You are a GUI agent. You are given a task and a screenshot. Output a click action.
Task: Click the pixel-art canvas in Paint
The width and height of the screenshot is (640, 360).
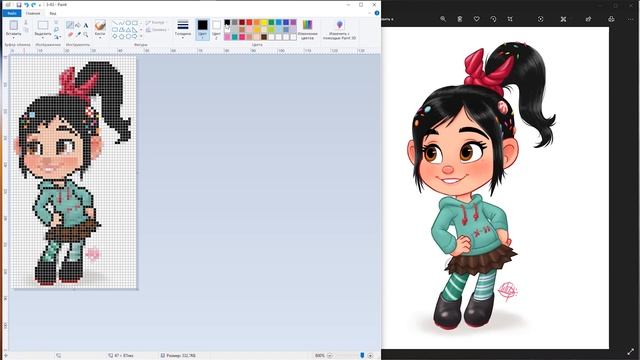tap(74, 172)
